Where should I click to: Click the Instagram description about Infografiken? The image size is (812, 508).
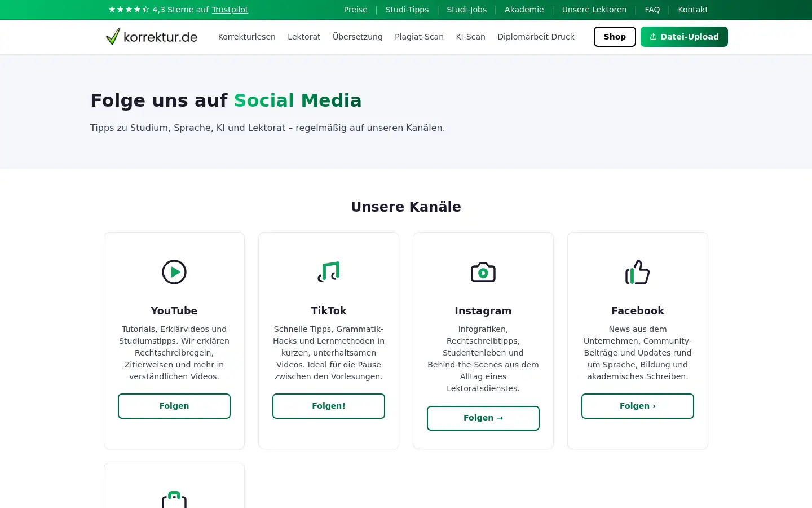(x=483, y=358)
